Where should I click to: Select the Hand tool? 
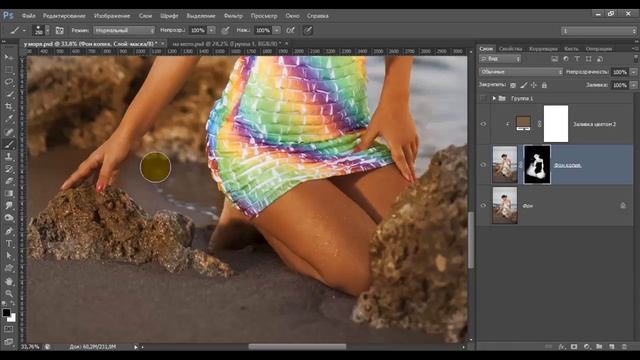9,281
